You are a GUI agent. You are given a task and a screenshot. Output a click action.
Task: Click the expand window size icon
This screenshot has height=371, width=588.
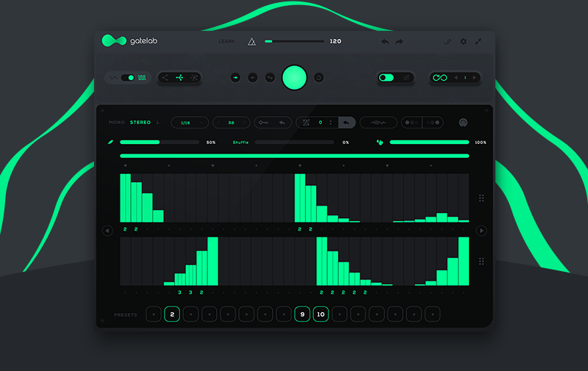click(478, 42)
